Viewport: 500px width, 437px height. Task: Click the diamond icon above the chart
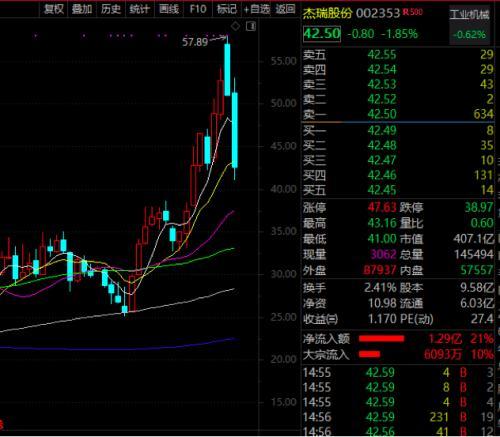coord(235,26)
